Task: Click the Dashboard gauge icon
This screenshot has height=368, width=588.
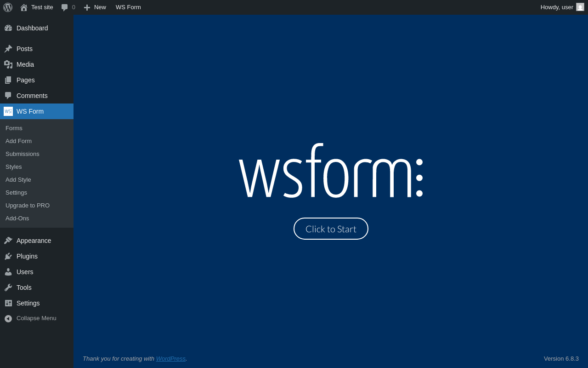Action: tap(8, 28)
